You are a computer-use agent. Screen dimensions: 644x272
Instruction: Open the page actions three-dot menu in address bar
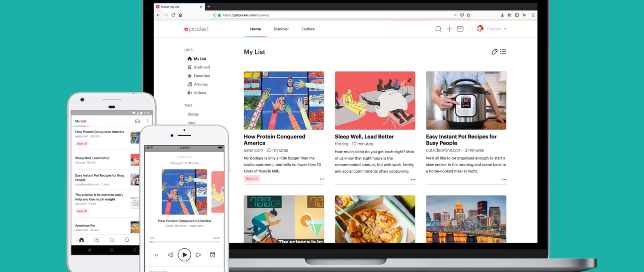[456, 15]
